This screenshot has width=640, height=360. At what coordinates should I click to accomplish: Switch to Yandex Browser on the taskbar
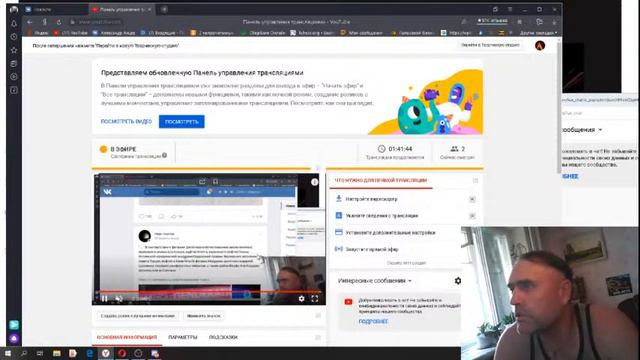tap(106, 353)
